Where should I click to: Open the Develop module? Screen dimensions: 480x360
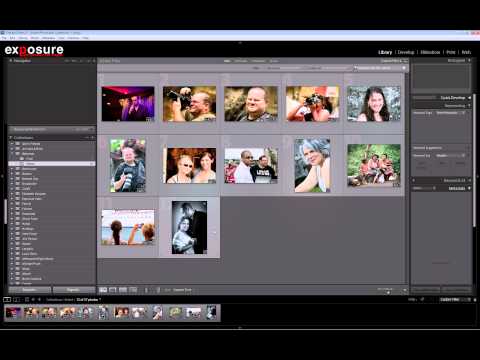pos(406,52)
